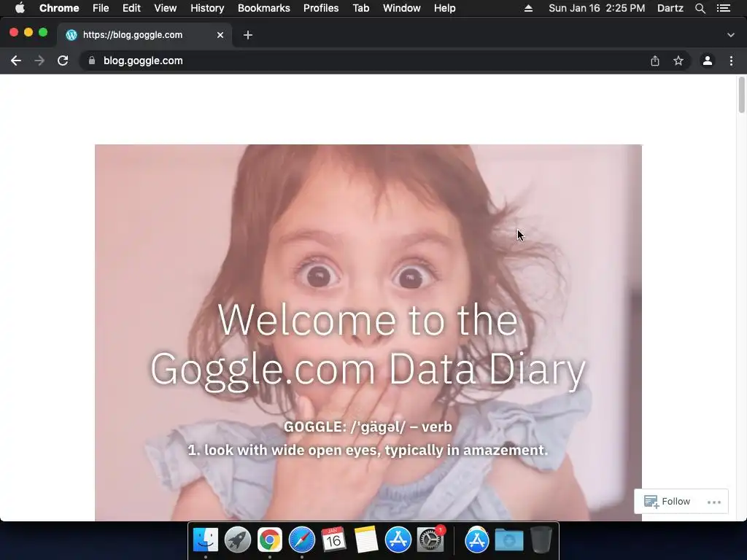Open Control Center list icon
Viewport: 747px width, 560px height.
tap(724, 8)
